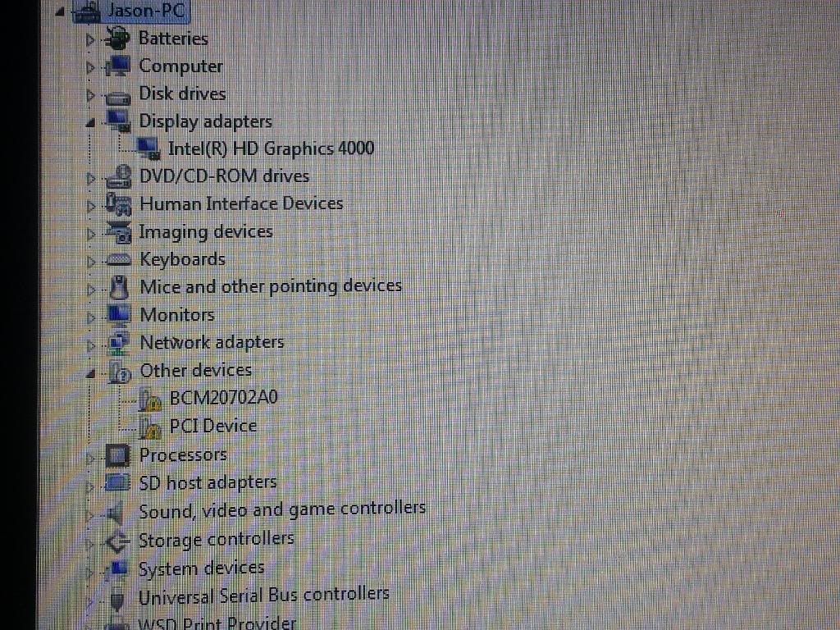The image size is (840, 630).
Task: Select Intel(R) HD Graphics 4000 entry
Action: 271,148
